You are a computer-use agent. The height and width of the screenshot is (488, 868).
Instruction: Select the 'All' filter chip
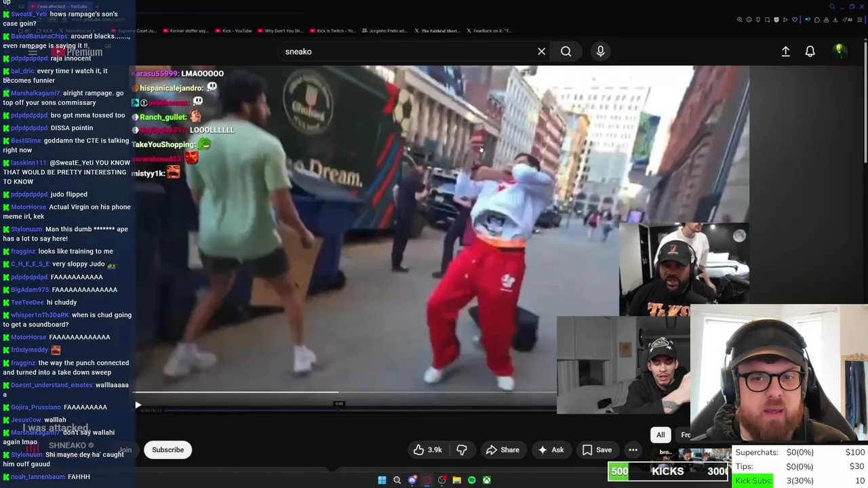pos(660,435)
